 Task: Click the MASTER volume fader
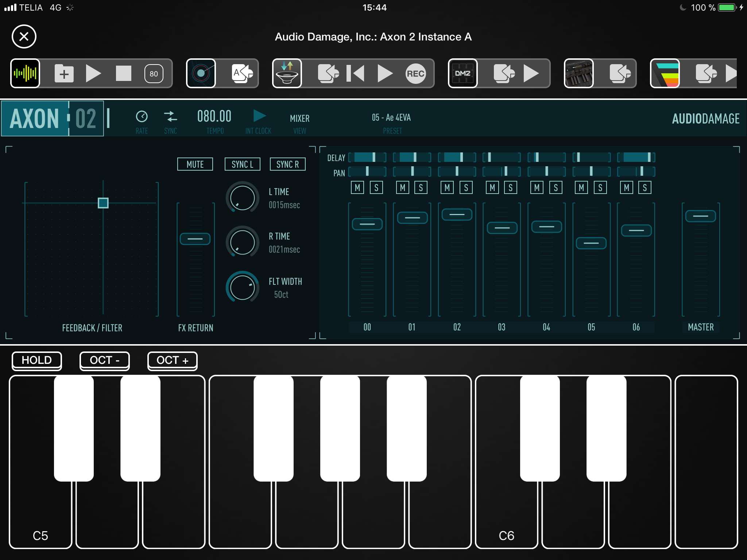701,216
